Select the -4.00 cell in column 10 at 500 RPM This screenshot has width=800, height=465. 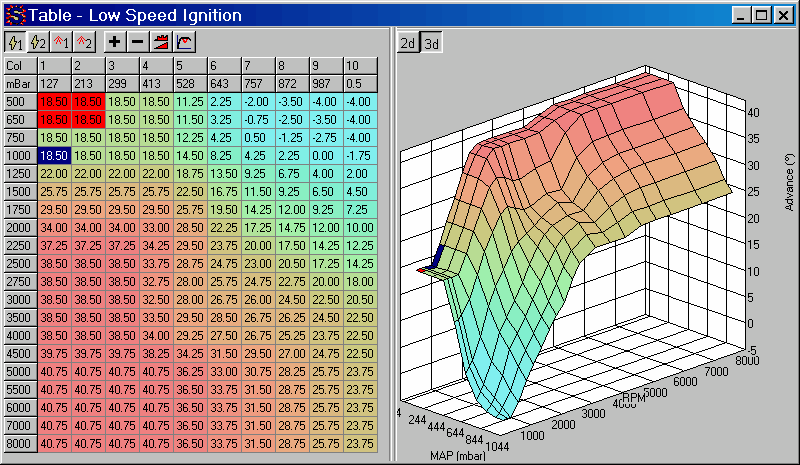click(x=358, y=102)
